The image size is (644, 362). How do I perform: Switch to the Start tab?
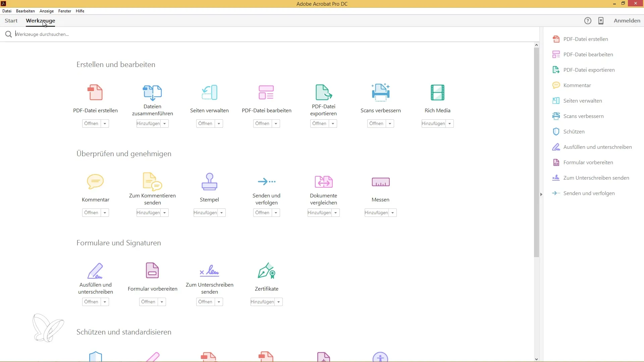coord(11,21)
